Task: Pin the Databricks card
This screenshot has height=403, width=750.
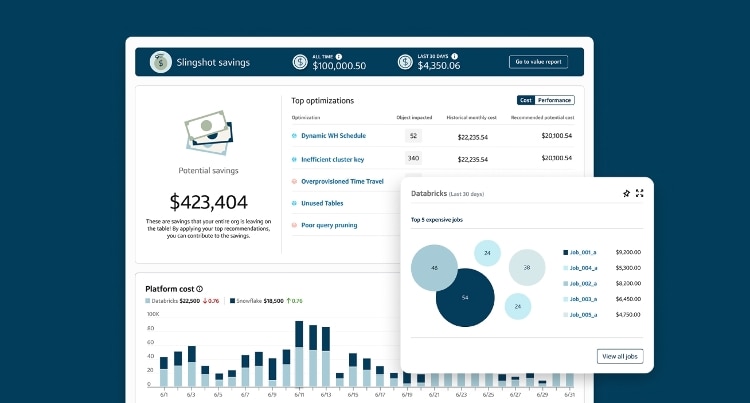Action: 626,193
